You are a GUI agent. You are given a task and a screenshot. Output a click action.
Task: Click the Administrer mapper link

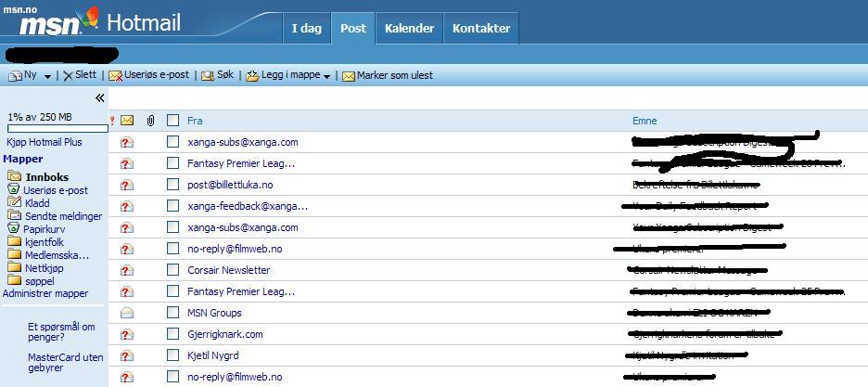pos(45,293)
